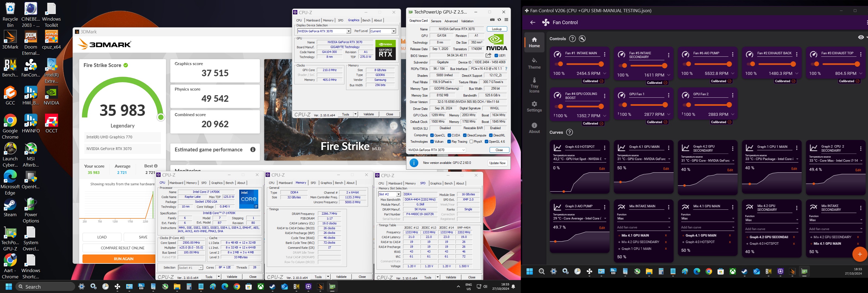Open Display Device Selection dropdown in CPU-Z
This screenshot has height=293, width=868.
click(x=324, y=31)
